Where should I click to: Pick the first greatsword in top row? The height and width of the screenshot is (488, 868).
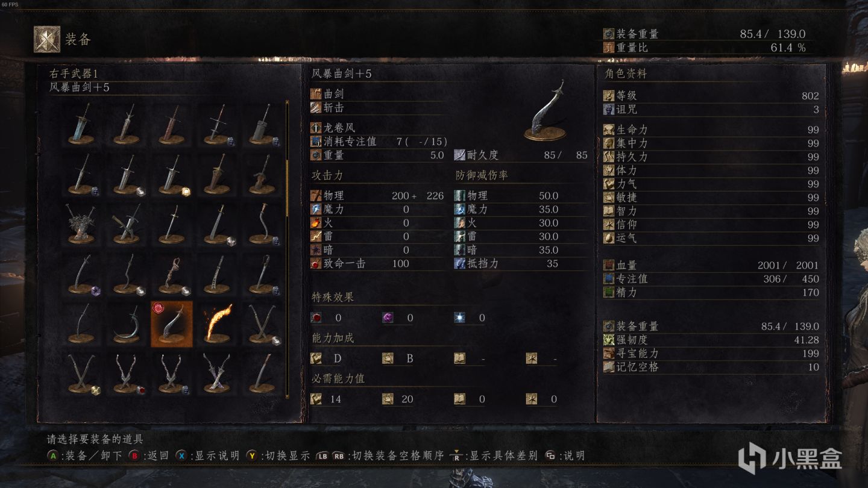coord(81,124)
